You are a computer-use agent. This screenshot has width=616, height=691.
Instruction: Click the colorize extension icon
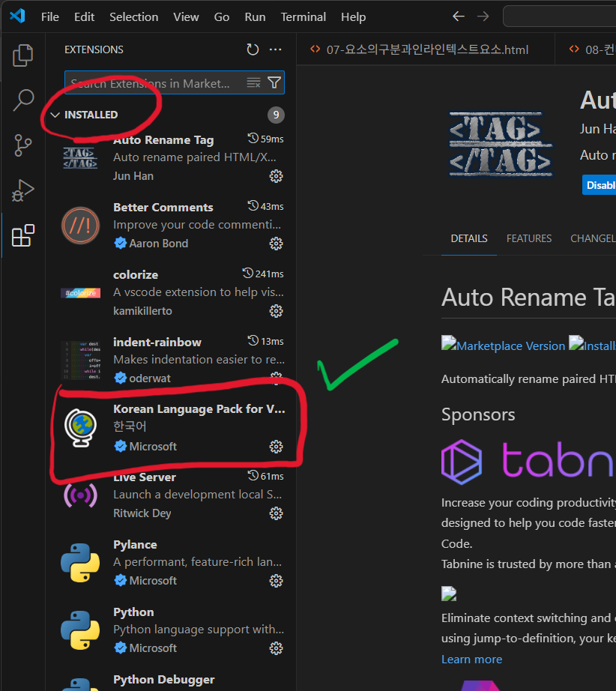click(x=80, y=293)
